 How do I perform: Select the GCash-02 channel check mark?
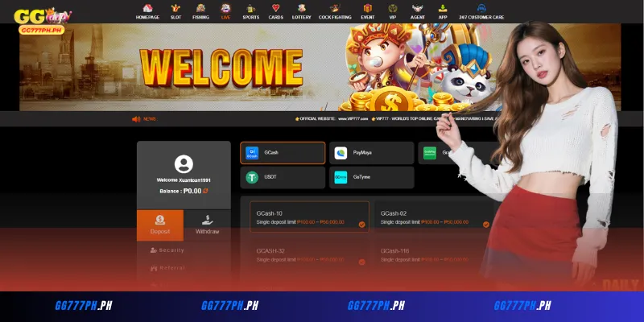[x=486, y=225]
